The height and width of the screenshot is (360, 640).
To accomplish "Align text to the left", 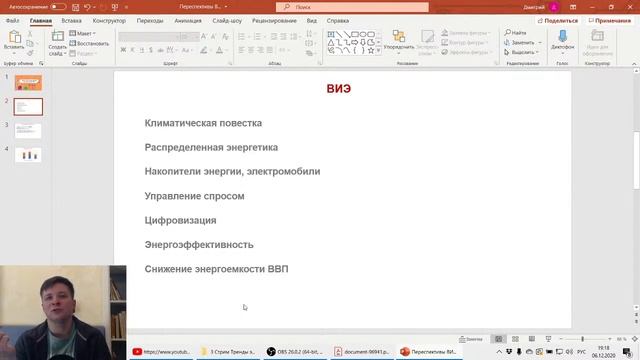I will pyautogui.click(x=241, y=50).
